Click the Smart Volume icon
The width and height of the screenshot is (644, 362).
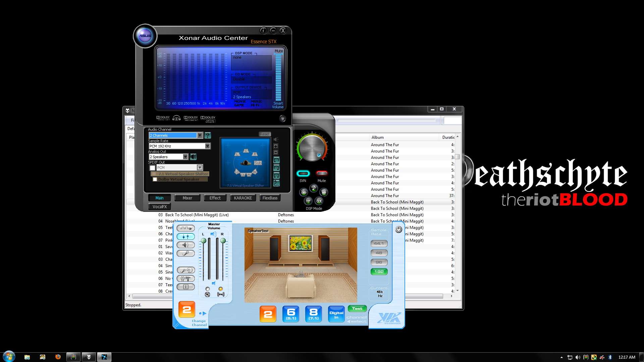tap(277, 105)
